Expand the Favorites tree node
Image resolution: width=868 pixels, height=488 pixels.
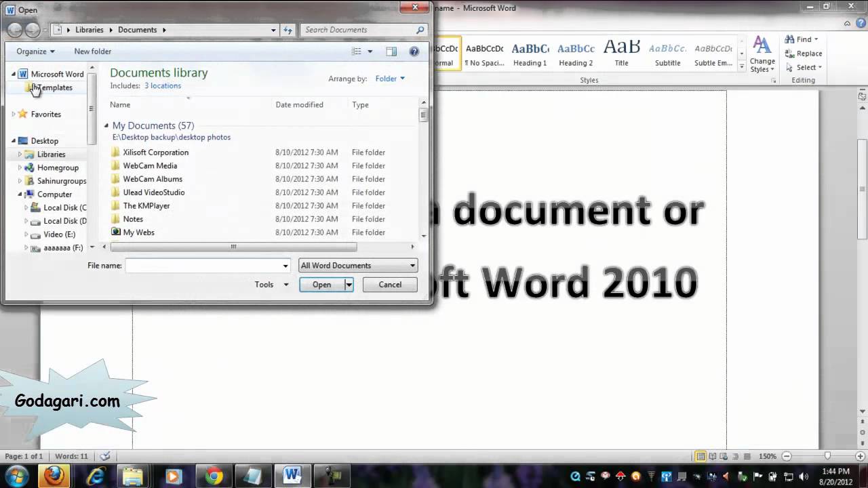(x=14, y=114)
